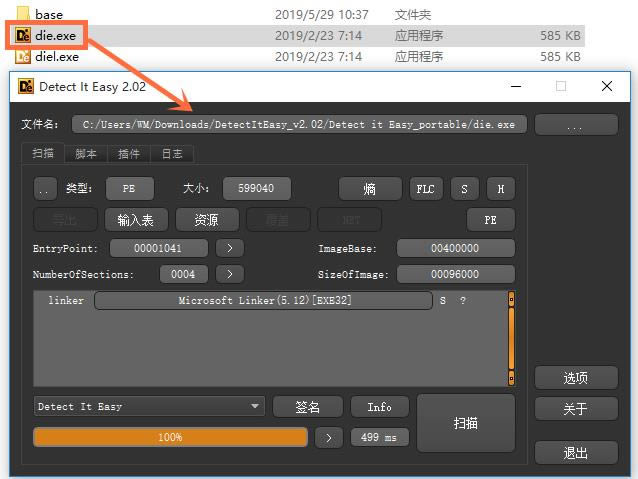Click the H hex button
The width and height of the screenshot is (638, 479).
coord(500,189)
